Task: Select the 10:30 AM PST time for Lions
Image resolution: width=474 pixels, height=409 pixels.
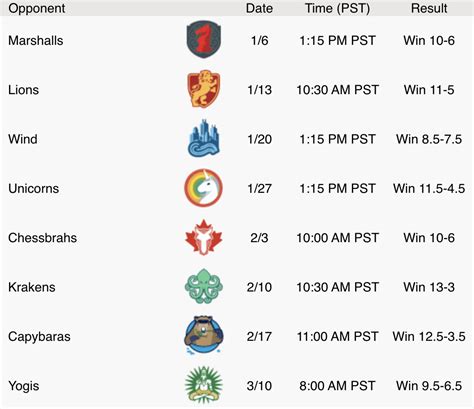Action: pyautogui.click(x=337, y=90)
